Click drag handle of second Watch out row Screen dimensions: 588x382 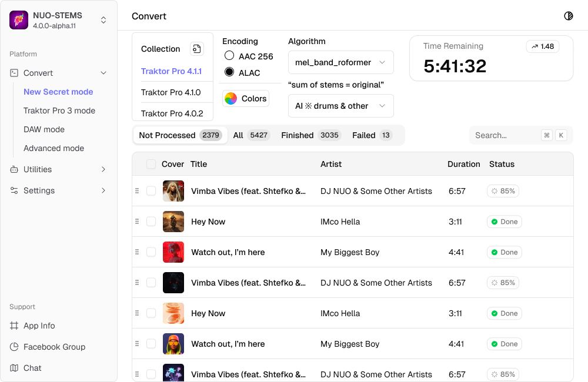pyautogui.click(x=137, y=344)
